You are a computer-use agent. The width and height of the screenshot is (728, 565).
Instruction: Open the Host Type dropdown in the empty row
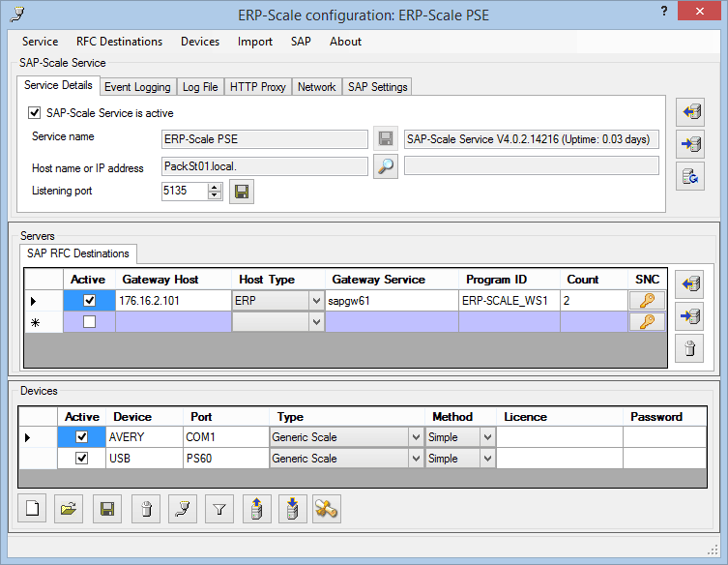pos(316,321)
